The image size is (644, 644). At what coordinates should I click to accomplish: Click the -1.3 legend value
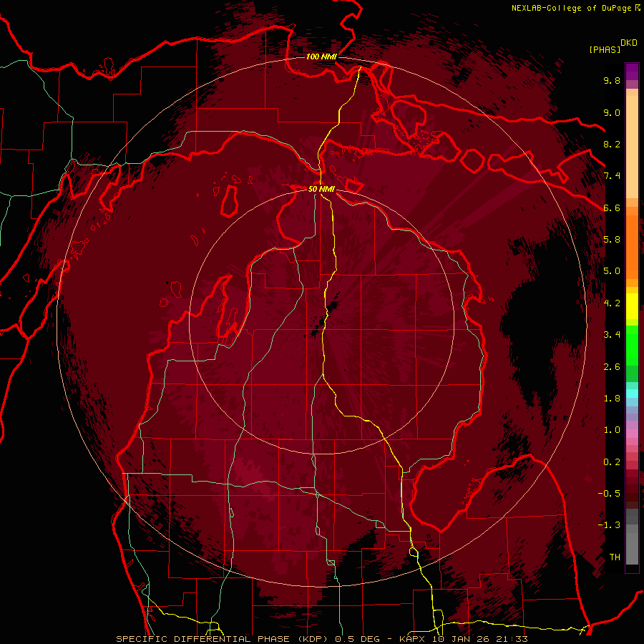(x=609, y=525)
